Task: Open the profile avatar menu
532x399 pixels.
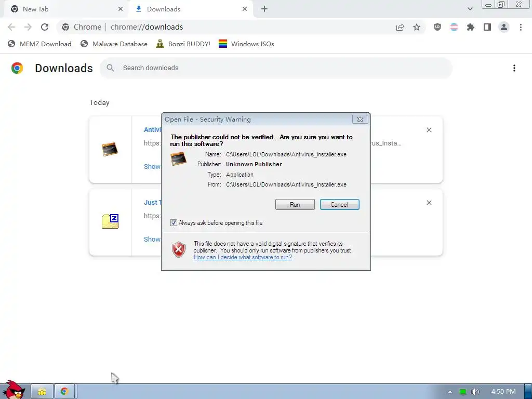Action: (x=504, y=27)
